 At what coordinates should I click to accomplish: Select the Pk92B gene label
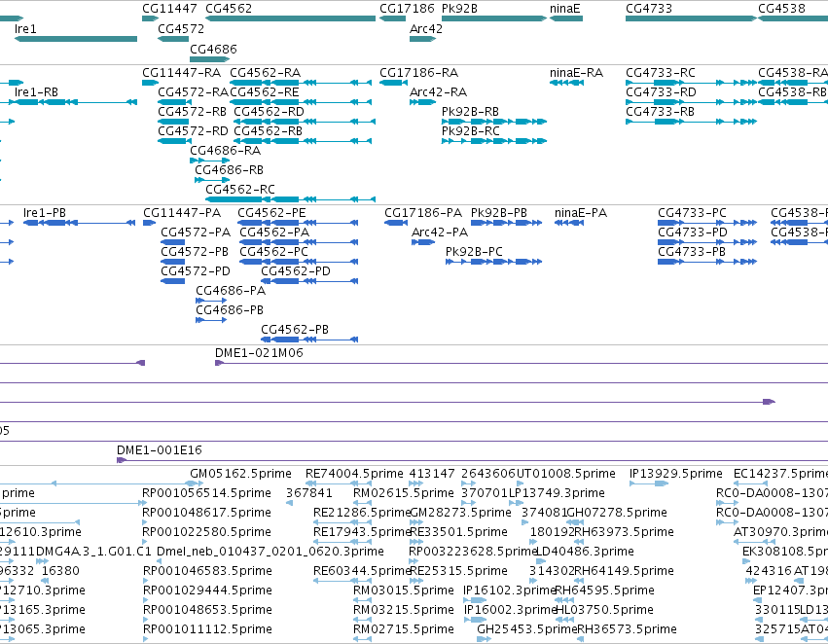coord(459,9)
